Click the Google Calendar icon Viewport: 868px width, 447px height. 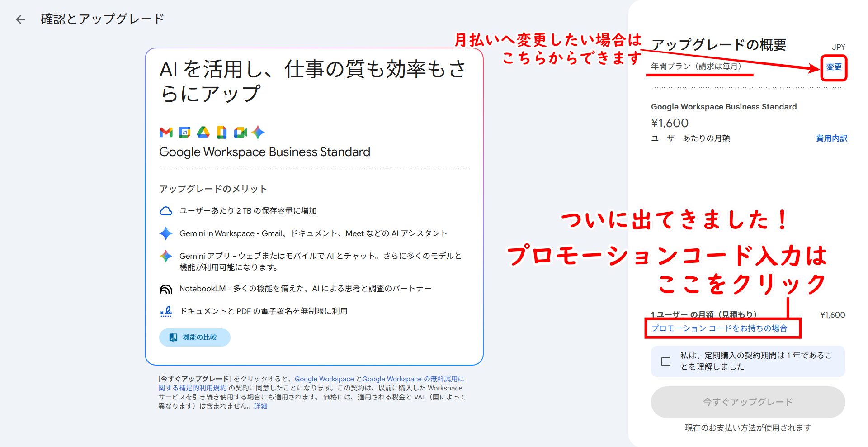184,132
